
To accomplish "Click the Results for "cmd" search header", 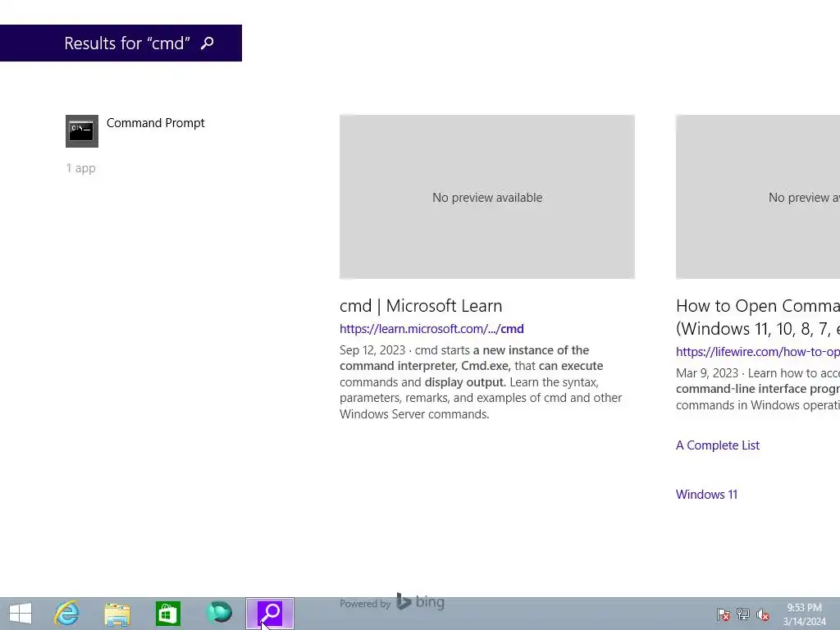I will 121,43.
